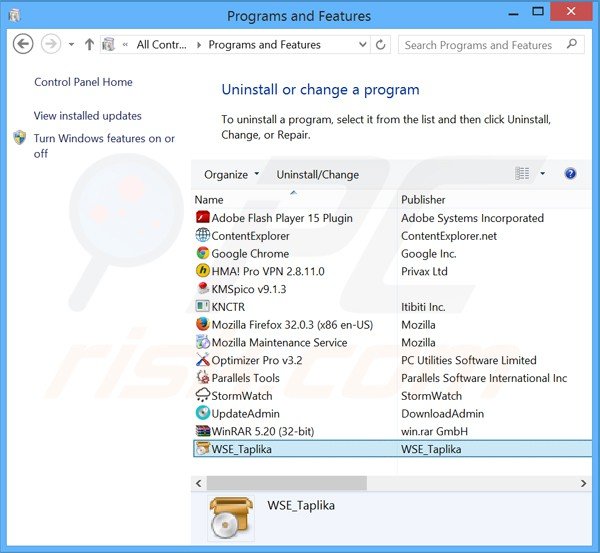The width and height of the screenshot is (600, 553).
Task: Click the Adobe Flash Player icon
Action: 203,217
